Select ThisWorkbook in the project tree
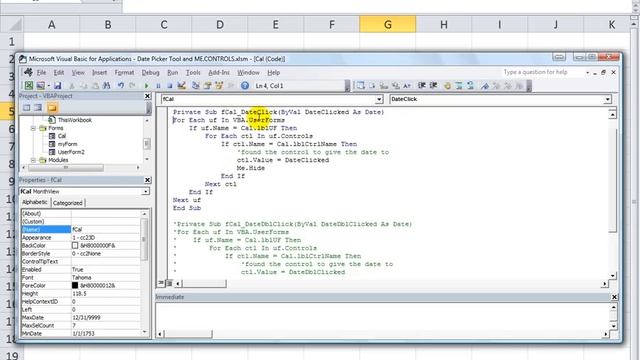The width and height of the screenshot is (640, 360). [x=74, y=120]
